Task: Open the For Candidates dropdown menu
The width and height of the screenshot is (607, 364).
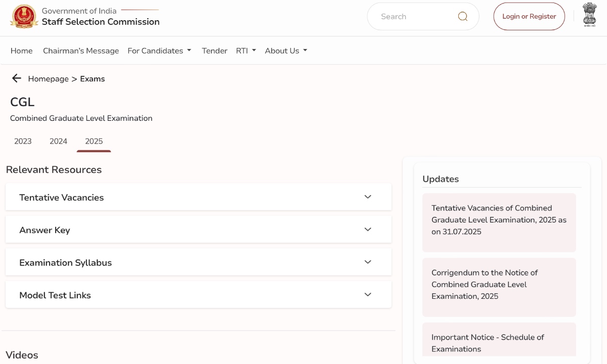Action: pos(159,51)
